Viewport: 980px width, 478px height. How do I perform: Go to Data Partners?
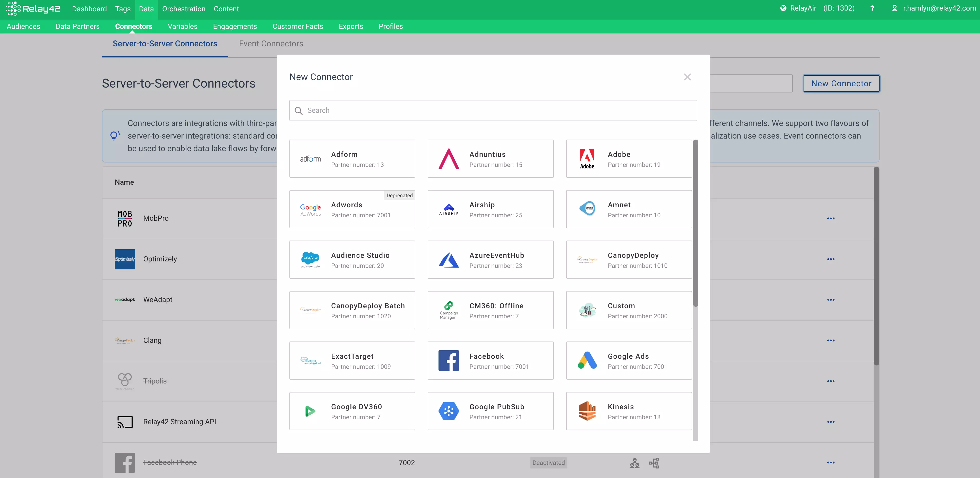tap(78, 26)
